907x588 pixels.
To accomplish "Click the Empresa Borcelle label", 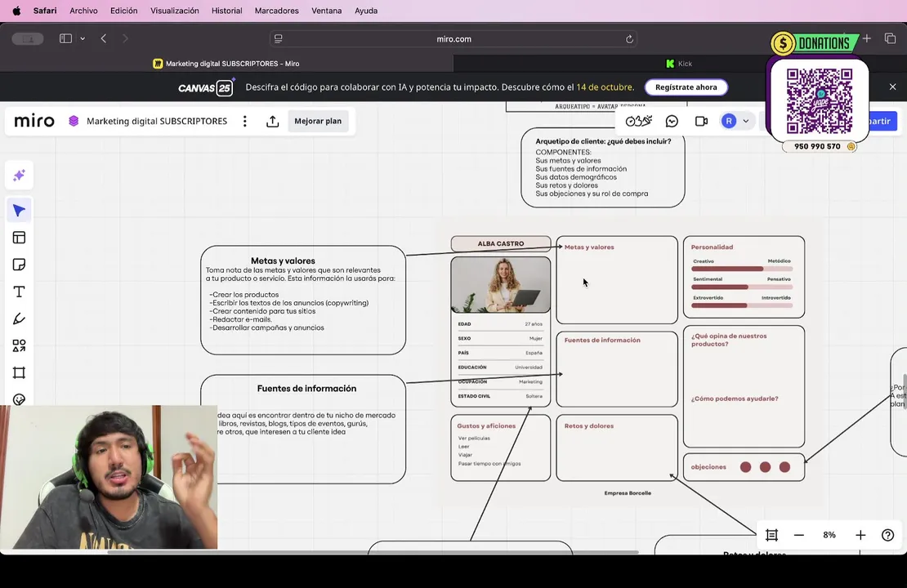I will coord(628,493).
